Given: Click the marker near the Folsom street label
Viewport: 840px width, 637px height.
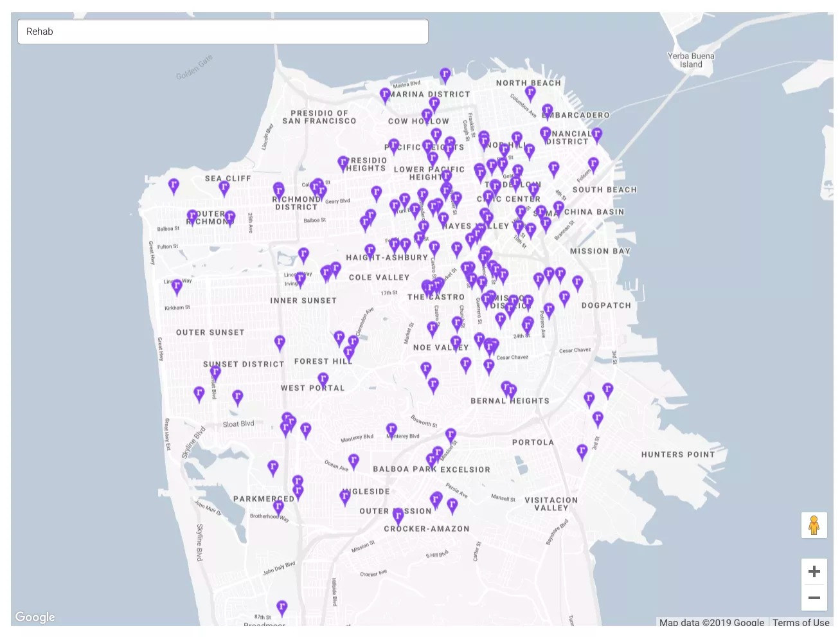Looking at the screenshot, I should tap(593, 165).
